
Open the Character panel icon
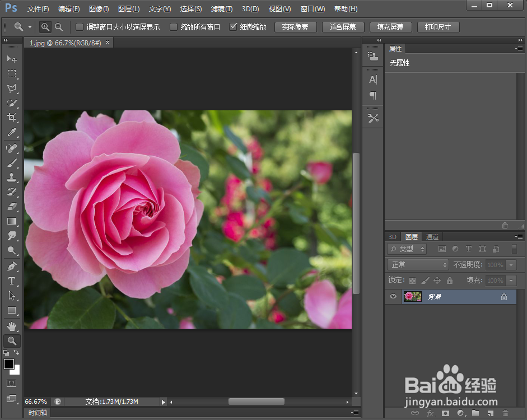373,80
